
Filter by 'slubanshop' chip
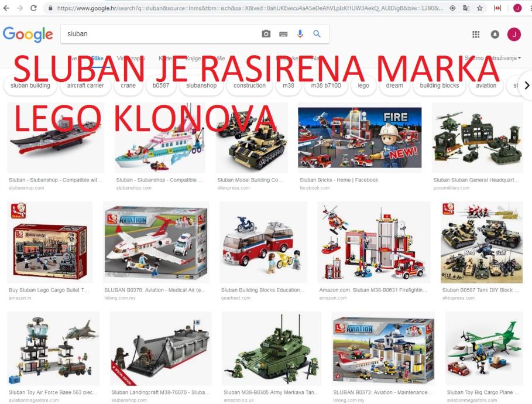coord(201,85)
